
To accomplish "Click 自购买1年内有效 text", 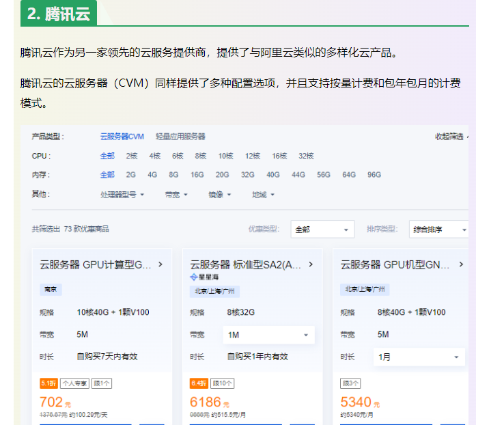I will tap(257, 357).
